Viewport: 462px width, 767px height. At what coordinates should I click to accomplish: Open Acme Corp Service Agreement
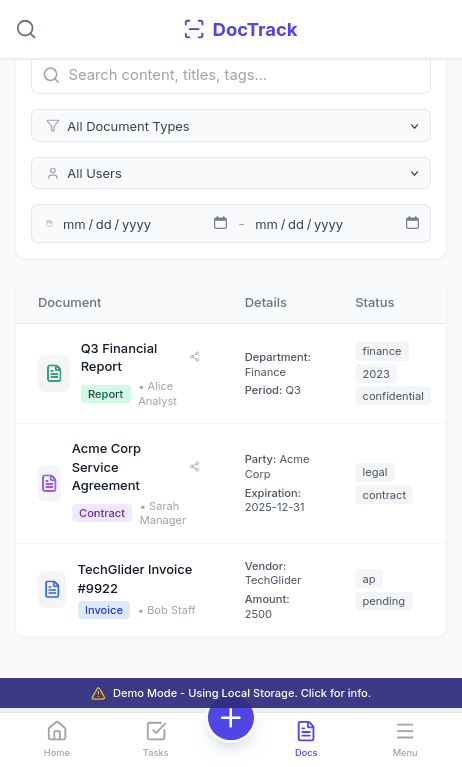106,467
